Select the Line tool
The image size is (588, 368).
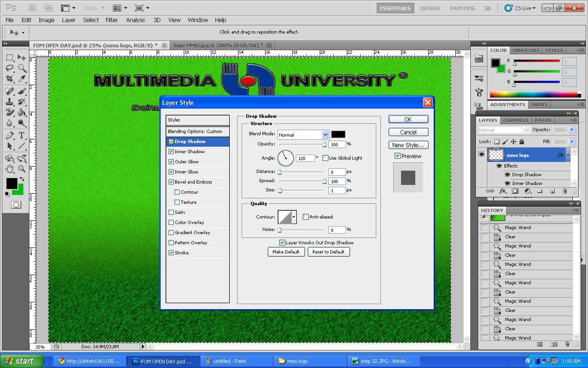tap(22, 146)
